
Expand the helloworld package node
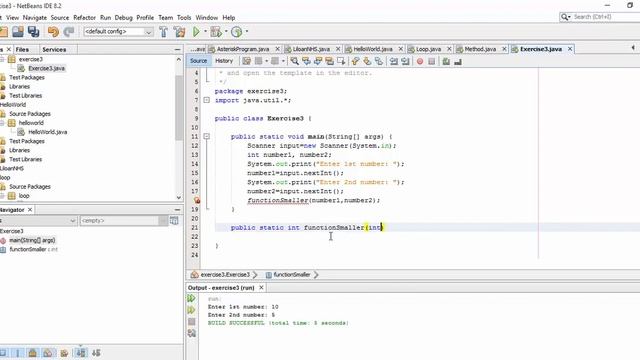[x=2, y=122]
